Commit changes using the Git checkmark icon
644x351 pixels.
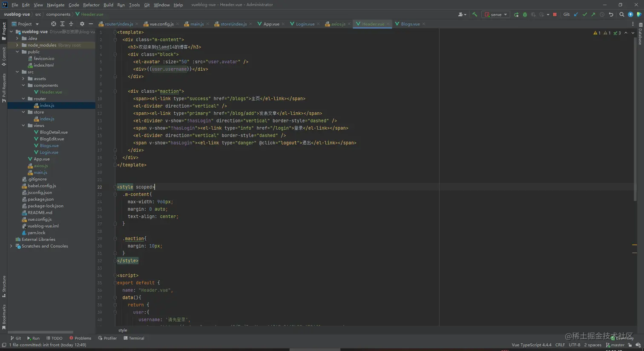click(x=584, y=14)
